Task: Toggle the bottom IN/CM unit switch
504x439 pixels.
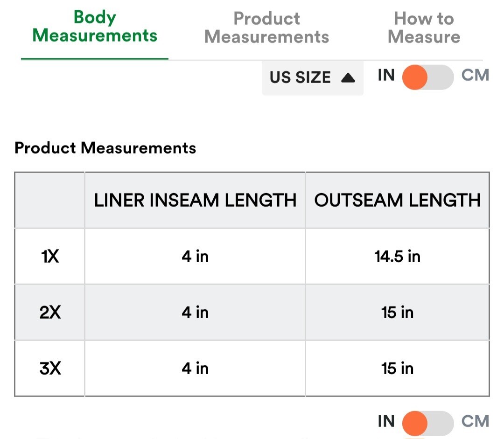Action: pyautogui.click(x=428, y=423)
